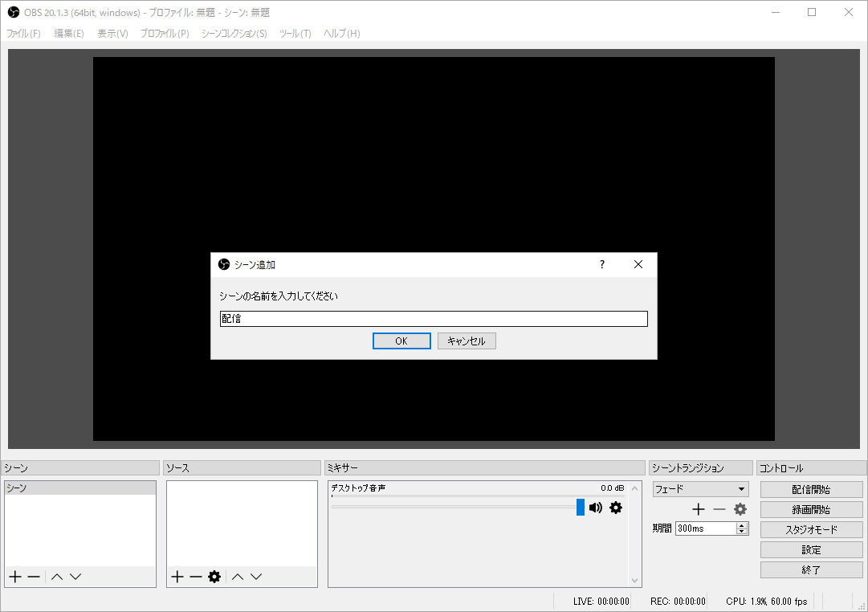
Task: Click mixer scrollbar down arrow
Action: [x=635, y=581]
